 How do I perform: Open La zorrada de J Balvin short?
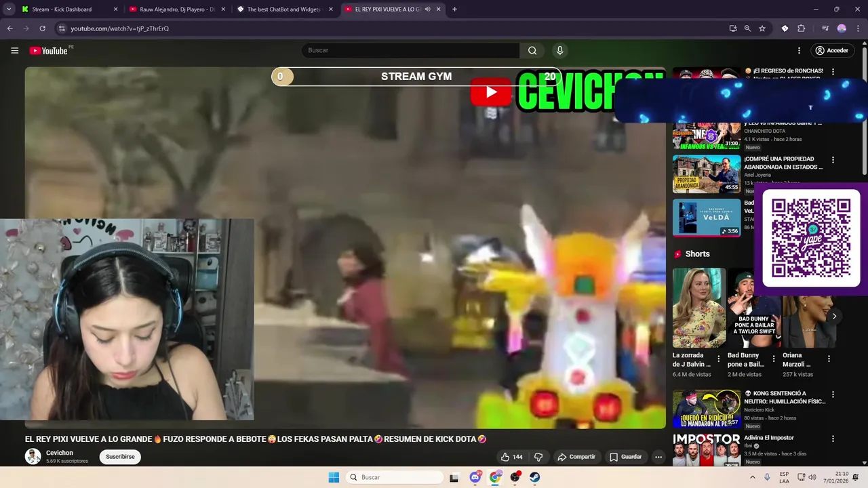698,308
